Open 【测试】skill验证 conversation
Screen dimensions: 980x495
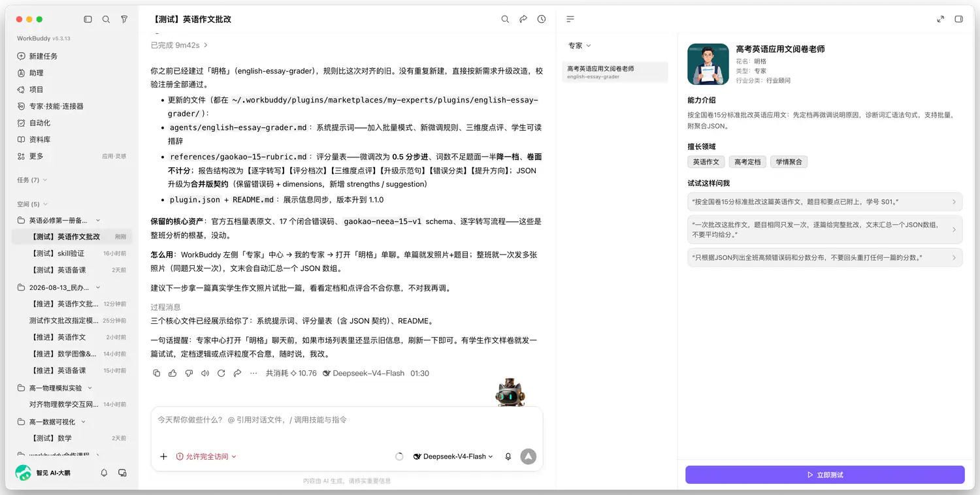[72, 253]
